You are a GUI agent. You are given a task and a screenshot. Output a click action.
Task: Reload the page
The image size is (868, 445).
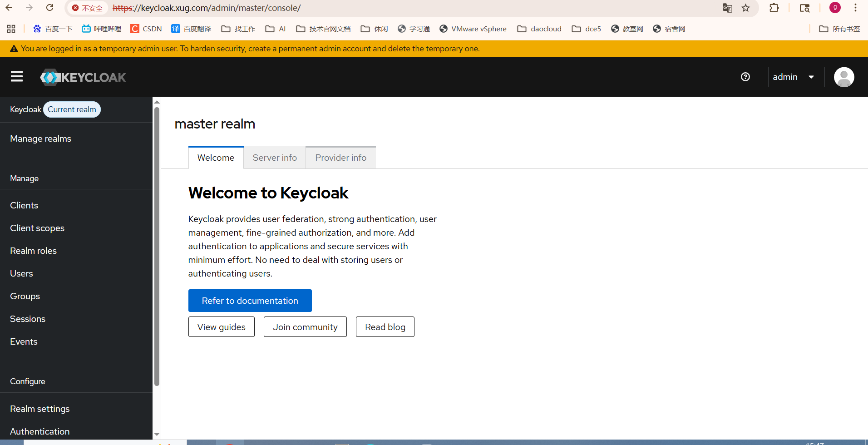click(49, 8)
